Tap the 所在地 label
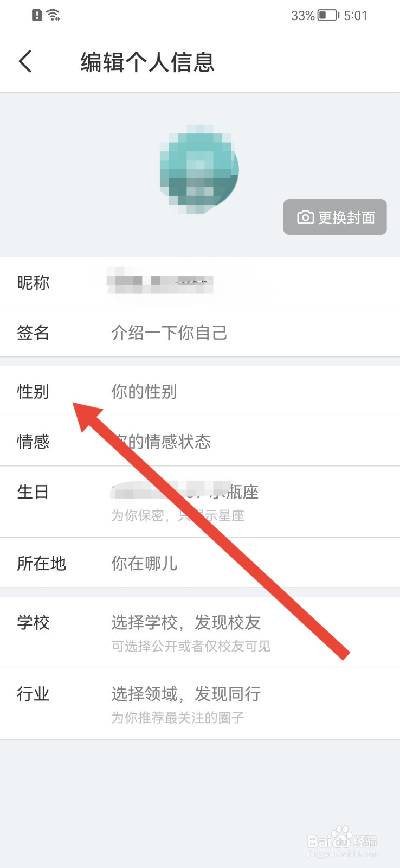Image resolution: width=400 pixels, height=868 pixels. (x=41, y=563)
